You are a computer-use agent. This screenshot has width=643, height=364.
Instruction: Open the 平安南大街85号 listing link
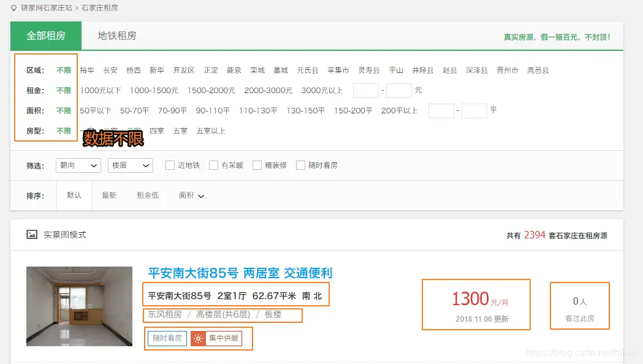pos(237,273)
